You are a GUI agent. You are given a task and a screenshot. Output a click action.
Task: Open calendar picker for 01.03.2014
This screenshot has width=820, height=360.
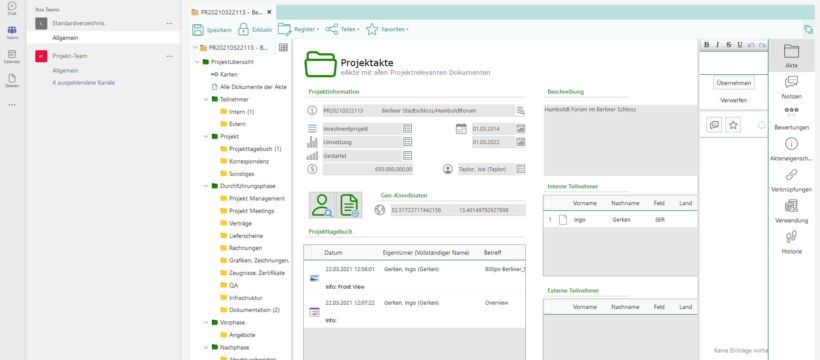coord(520,128)
